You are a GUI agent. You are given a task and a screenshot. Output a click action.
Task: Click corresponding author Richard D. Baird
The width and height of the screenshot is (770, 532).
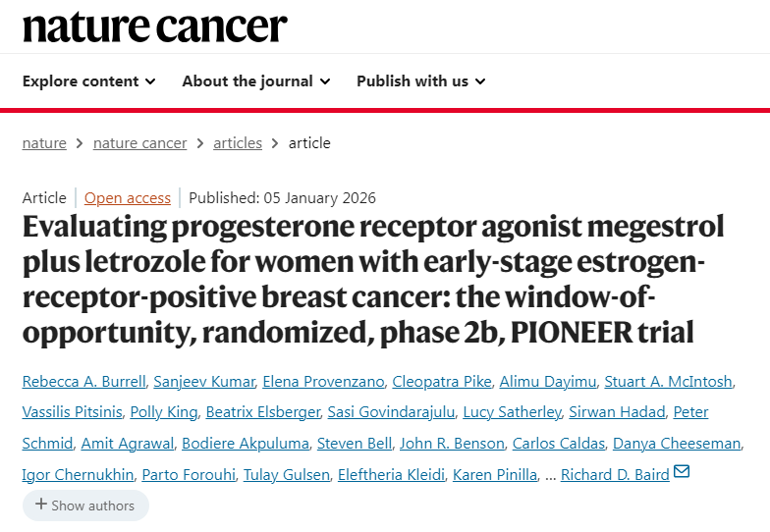tap(616, 475)
